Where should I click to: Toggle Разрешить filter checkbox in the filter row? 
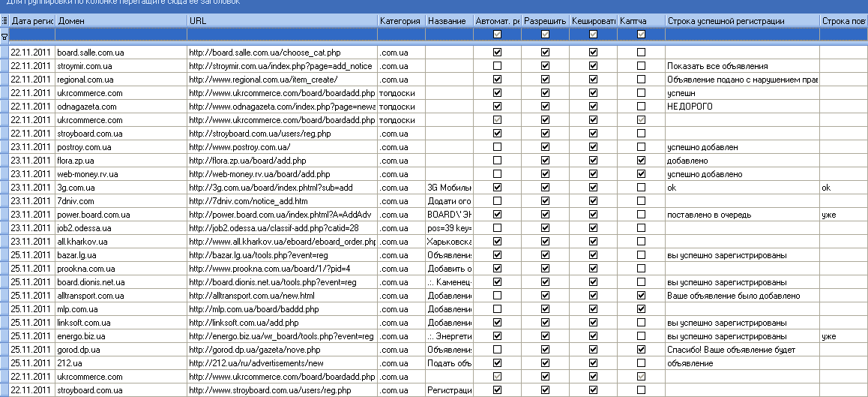click(x=545, y=35)
